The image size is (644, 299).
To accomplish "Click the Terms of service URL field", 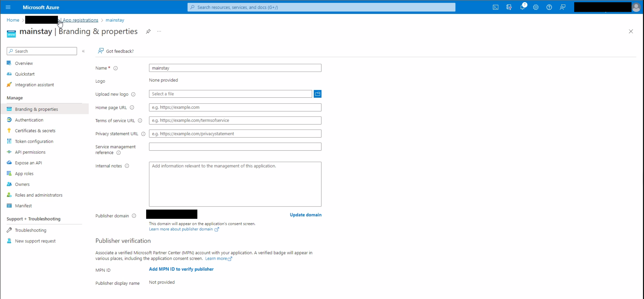I will pyautogui.click(x=235, y=120).
